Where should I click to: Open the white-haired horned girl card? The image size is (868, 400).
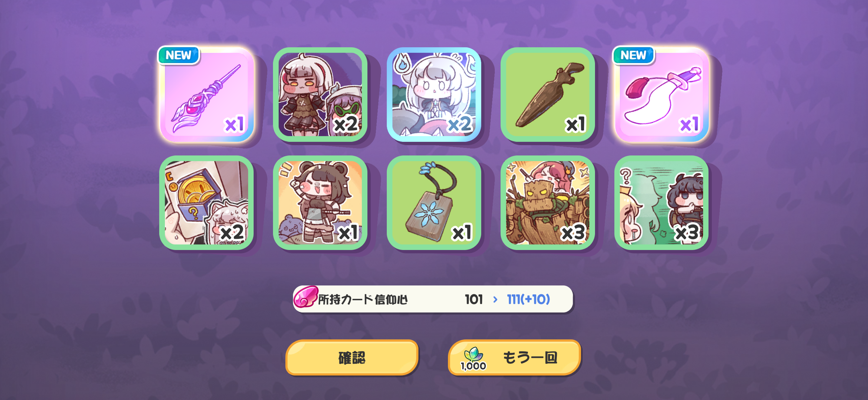[x=320, y=95]
